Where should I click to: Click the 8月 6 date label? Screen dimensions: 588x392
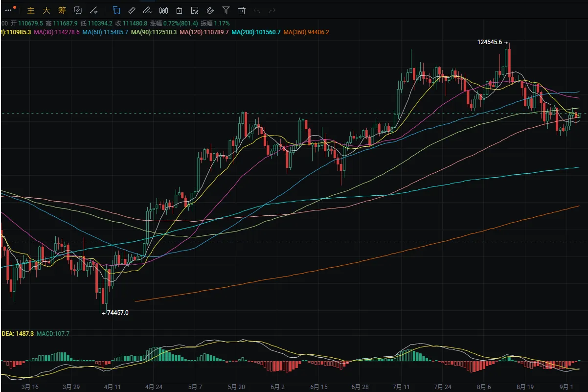point(483,387)
